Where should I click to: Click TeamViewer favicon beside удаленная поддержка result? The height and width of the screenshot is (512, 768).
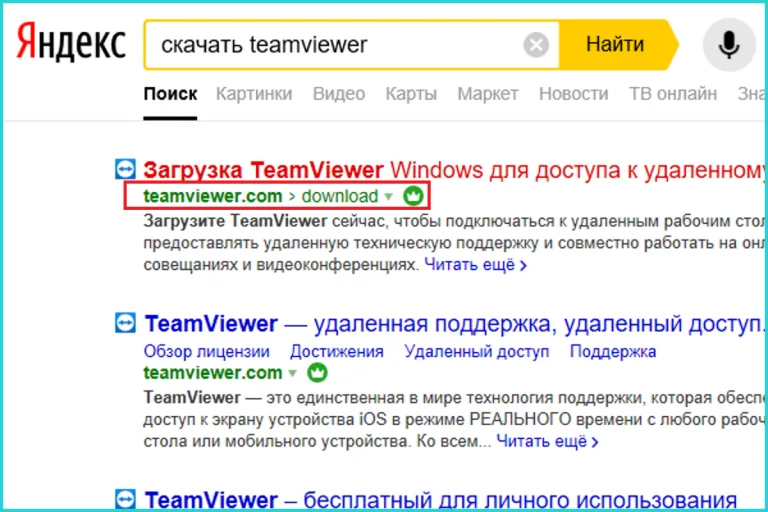pos(125,323)
